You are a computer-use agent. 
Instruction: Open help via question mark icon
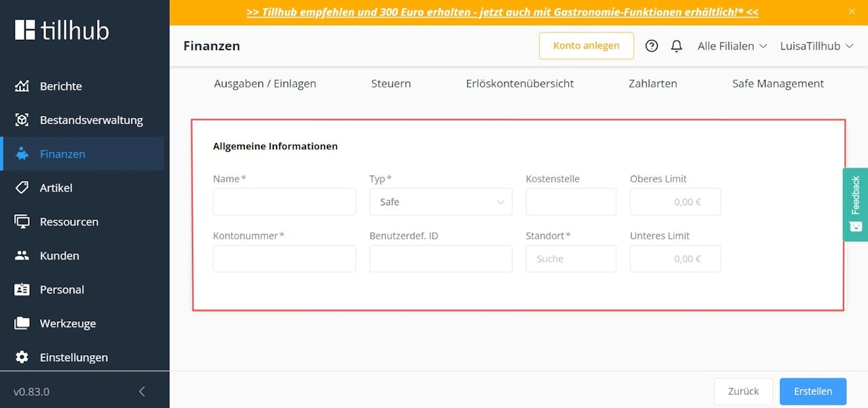[652, 46]
